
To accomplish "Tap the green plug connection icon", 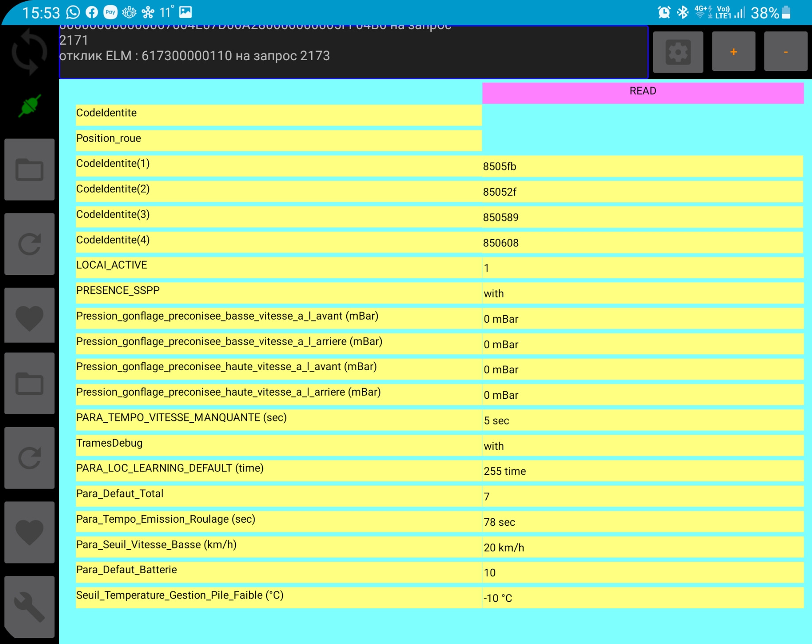I will point(30,106).
